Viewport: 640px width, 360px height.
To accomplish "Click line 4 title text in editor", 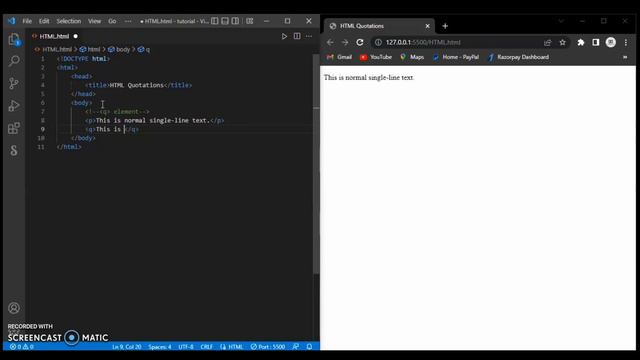I will tap(137, 85).
